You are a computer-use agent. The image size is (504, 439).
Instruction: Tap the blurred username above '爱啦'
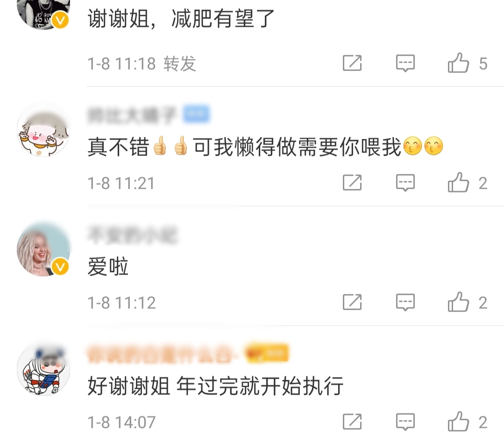point(132,234)
